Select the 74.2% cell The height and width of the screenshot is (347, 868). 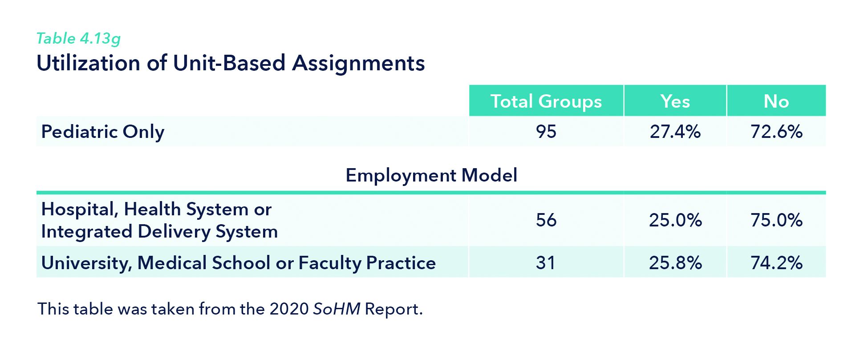[776, 263]
